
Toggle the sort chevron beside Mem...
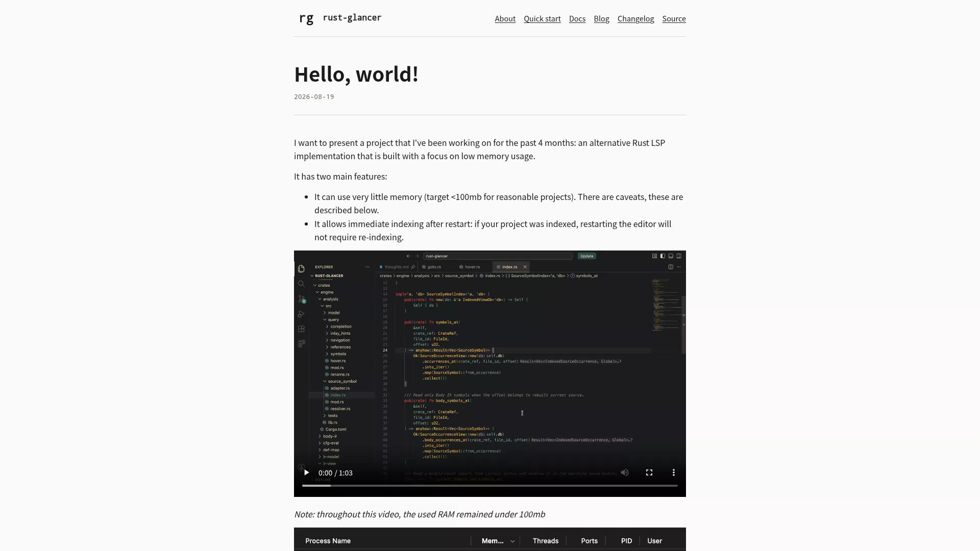click(x=512, y=541)
